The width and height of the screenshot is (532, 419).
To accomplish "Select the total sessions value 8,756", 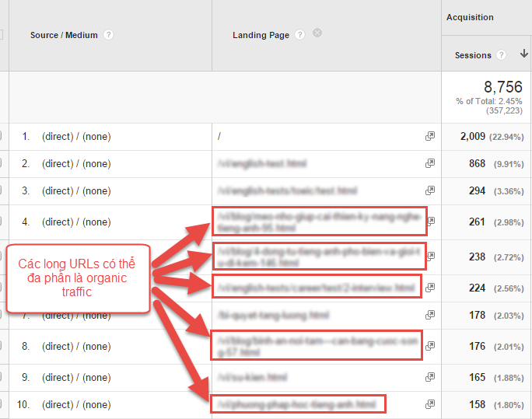I will (x=503, y=87).
